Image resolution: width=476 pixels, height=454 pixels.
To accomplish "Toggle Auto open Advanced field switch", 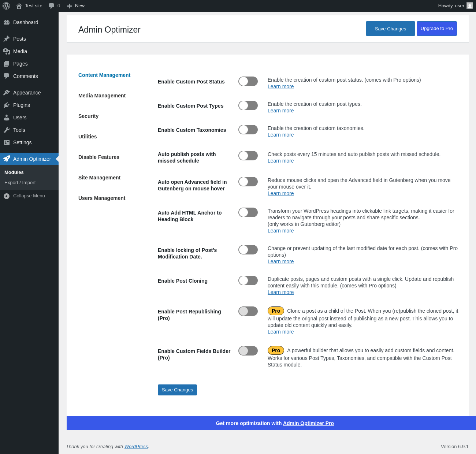I will [248, 182].
